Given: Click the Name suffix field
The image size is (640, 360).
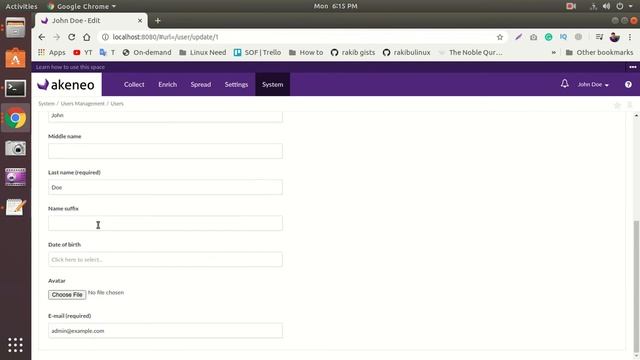Looking at the screenshot, I should pyautogui.click(x=165, y=223).
